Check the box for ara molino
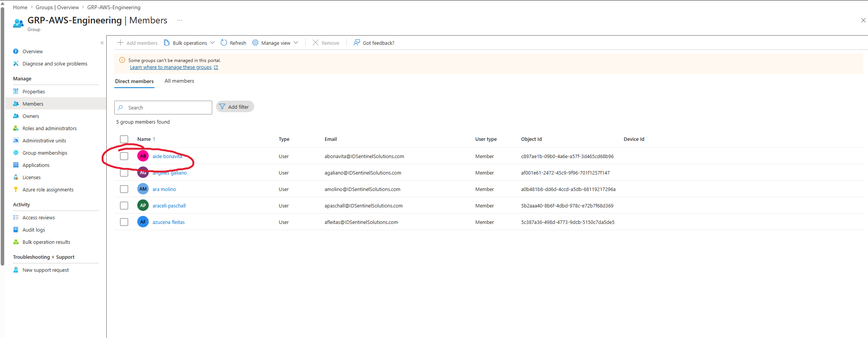868x338 pixels. [x=124, y=189]
